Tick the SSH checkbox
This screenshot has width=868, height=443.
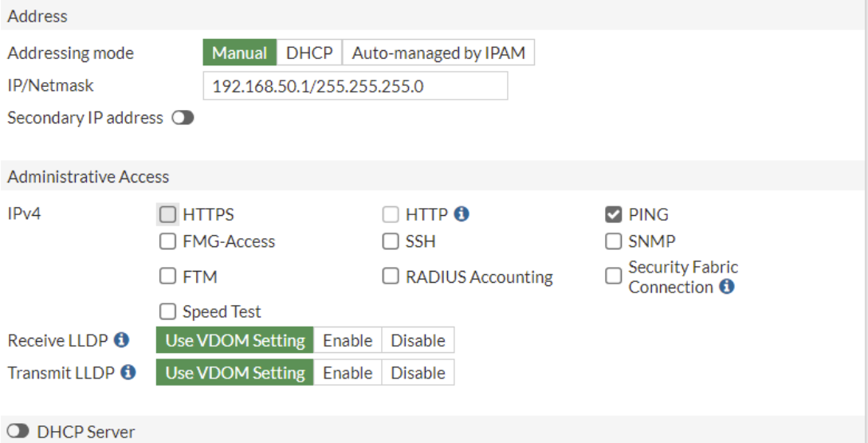(x=391, y=241)
